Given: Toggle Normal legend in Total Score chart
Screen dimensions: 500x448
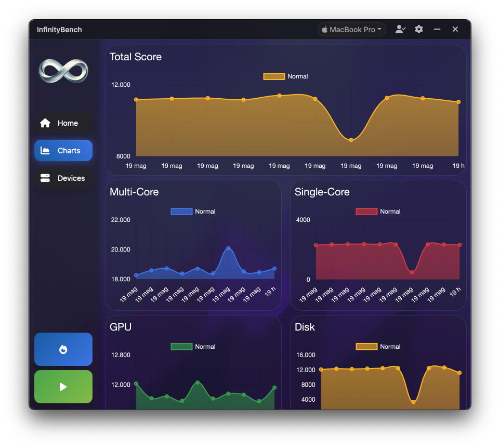Looking at the screenshot, I should [x=285, y=76].
